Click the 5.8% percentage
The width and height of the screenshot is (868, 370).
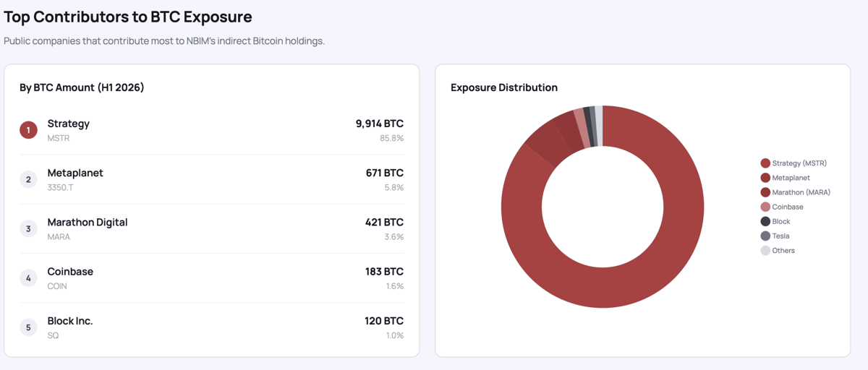394,188
